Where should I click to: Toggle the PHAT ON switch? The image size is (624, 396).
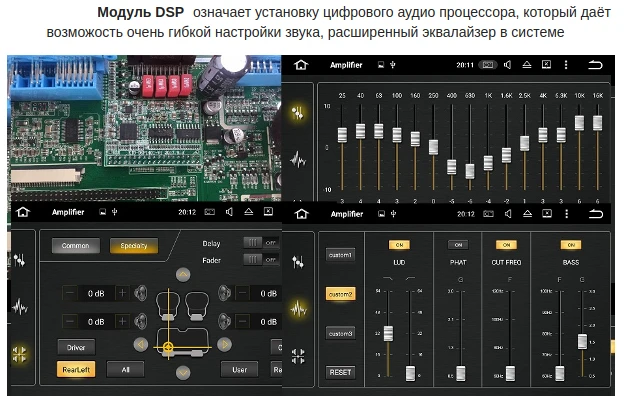(x=458, y=245)
